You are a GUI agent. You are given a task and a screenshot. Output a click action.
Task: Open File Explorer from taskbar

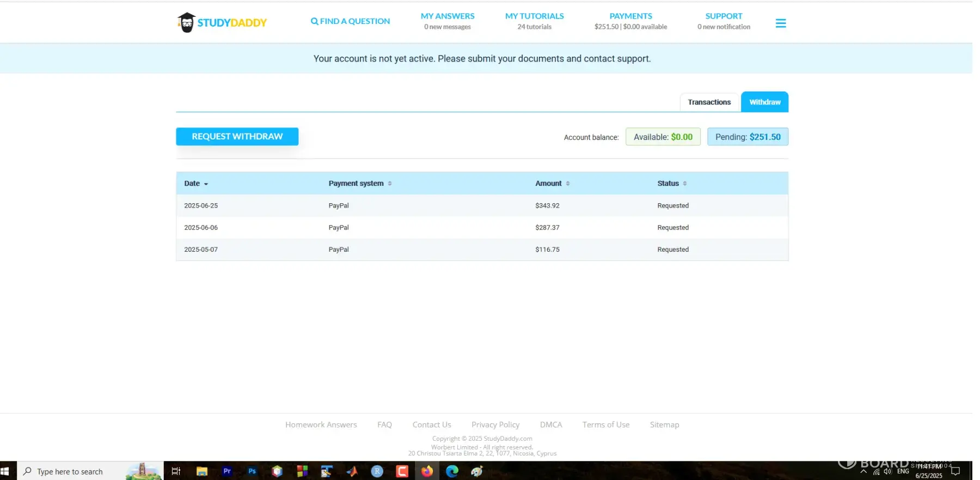pos(202,471)
